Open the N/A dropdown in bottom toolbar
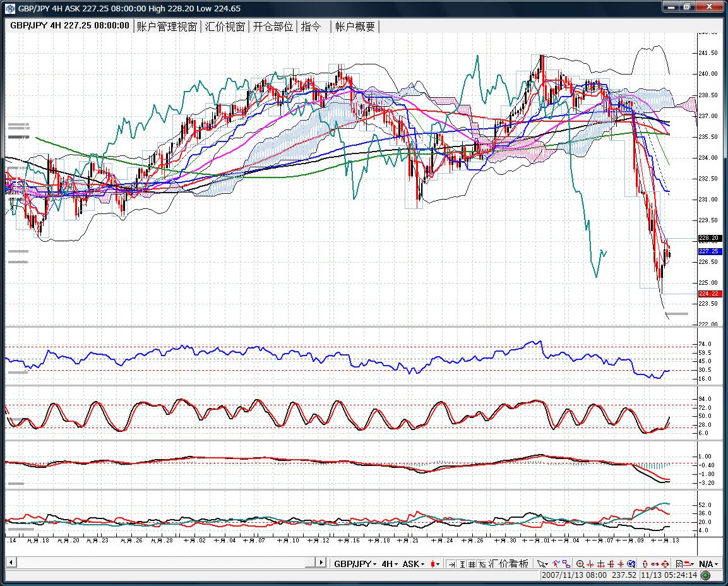The height and width of the screenshot is (586, 728). point(708,564)
